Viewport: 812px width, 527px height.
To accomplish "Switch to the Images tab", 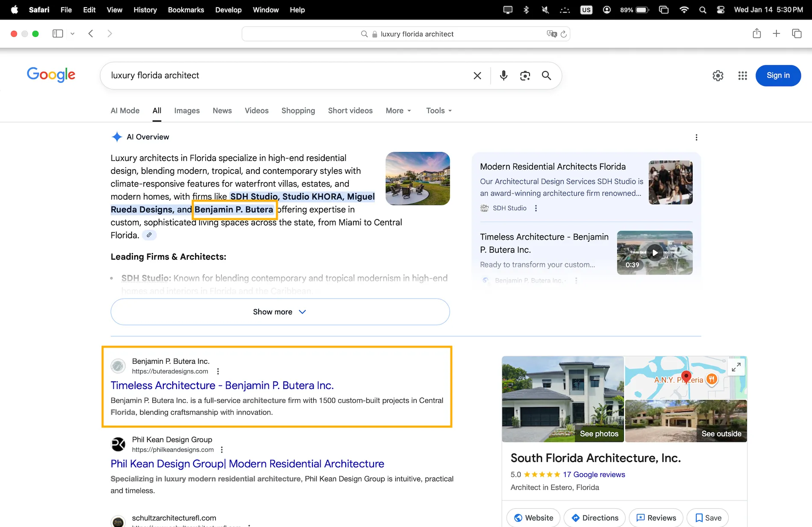I will pos(187,111).
